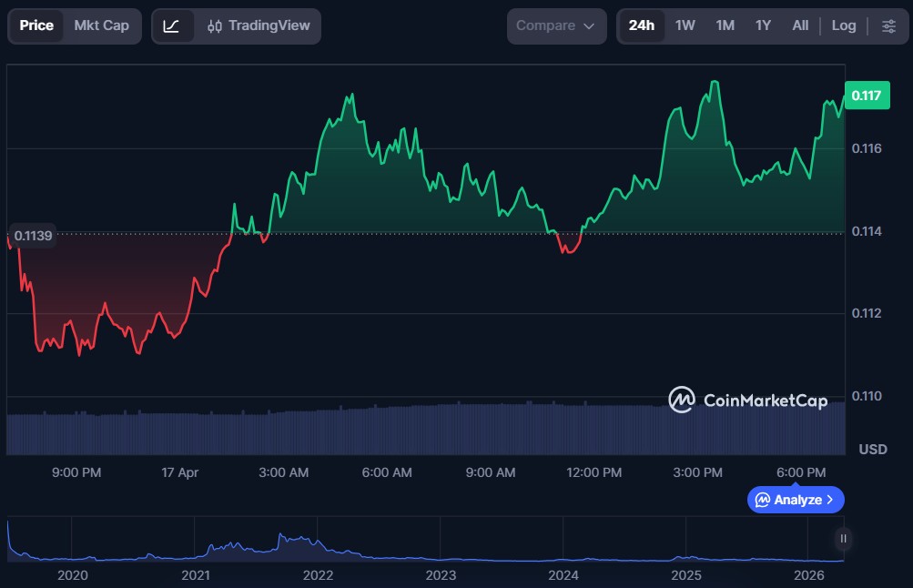The height and width of the screenshot is (588, 913).
Task: Expand the Compare chevron arrow
Action: tap(589, 26)
